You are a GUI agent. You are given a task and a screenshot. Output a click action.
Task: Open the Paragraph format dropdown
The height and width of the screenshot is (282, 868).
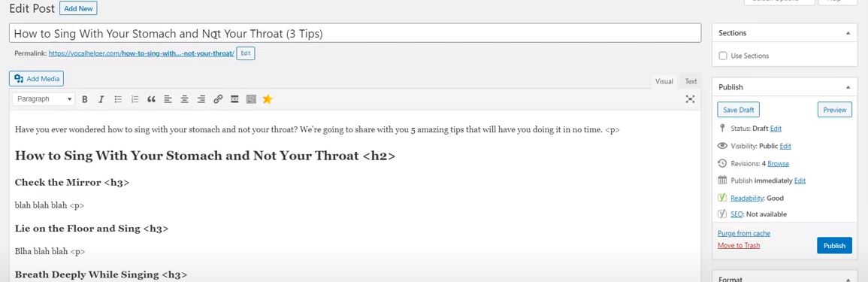point(43,99)
